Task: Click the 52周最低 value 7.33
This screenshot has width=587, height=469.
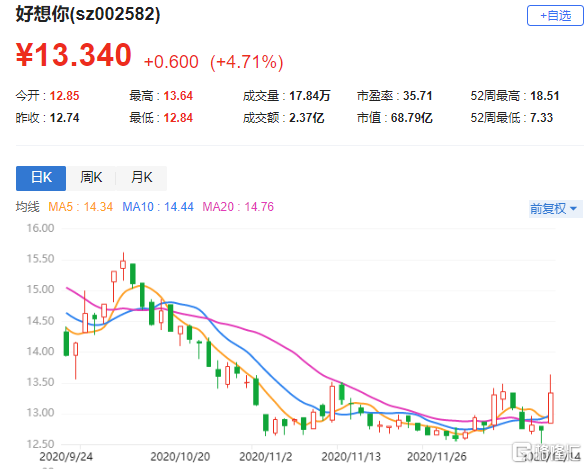Action: pyautogui.click(x=541, y=118)
